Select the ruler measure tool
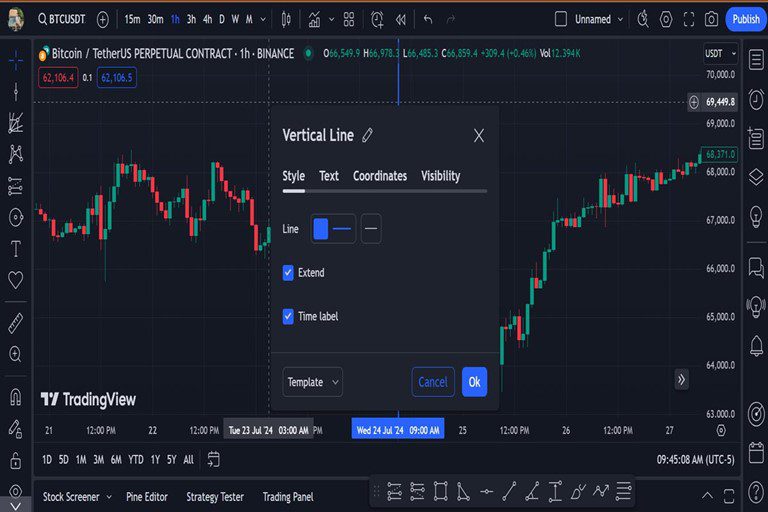The height and width of the screenshot is (512, 768). (16, 323)
